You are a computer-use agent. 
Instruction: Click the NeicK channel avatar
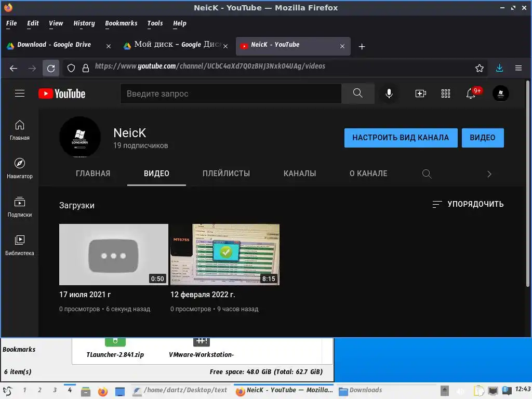(x=80, y=137)
